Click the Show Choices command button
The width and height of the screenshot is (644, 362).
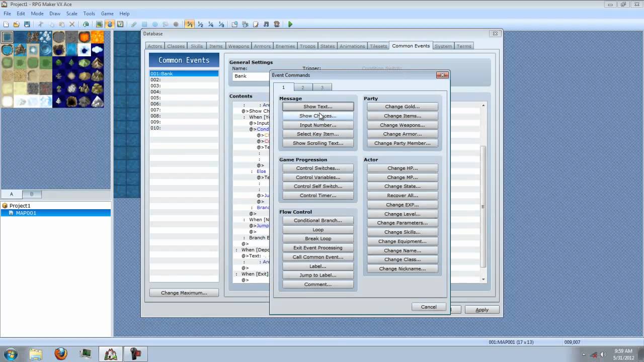[318, 116]
